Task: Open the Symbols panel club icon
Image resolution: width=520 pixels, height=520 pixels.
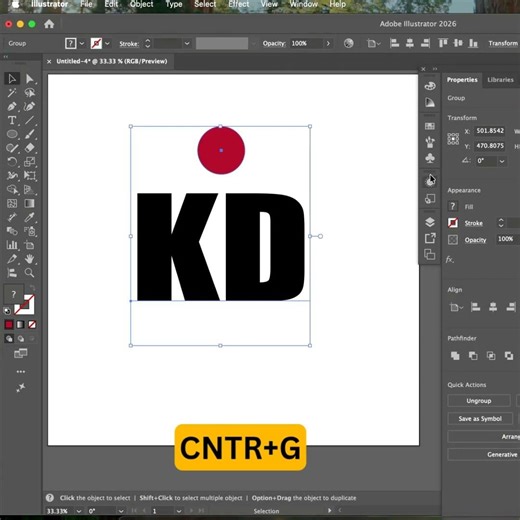Action: coord(430,158)
